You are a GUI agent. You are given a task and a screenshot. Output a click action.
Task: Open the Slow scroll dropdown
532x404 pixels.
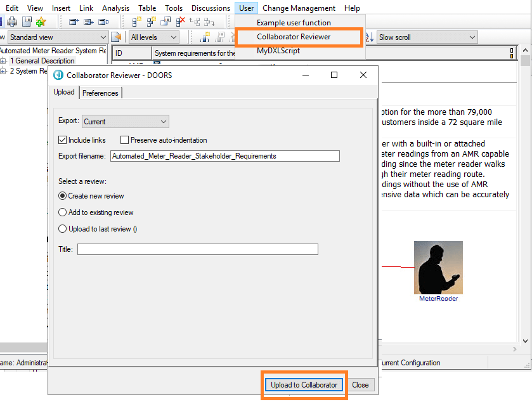click(x=427, y=37)
